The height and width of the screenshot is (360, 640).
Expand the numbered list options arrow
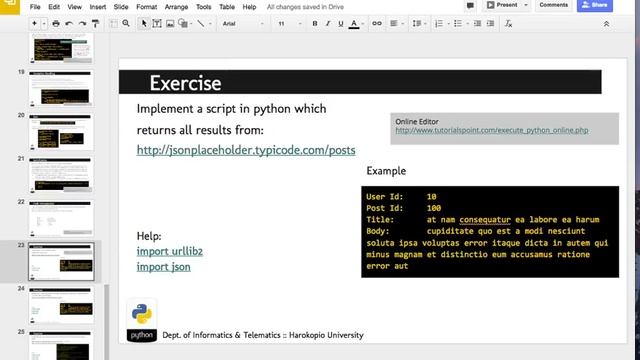click(448, 24)
